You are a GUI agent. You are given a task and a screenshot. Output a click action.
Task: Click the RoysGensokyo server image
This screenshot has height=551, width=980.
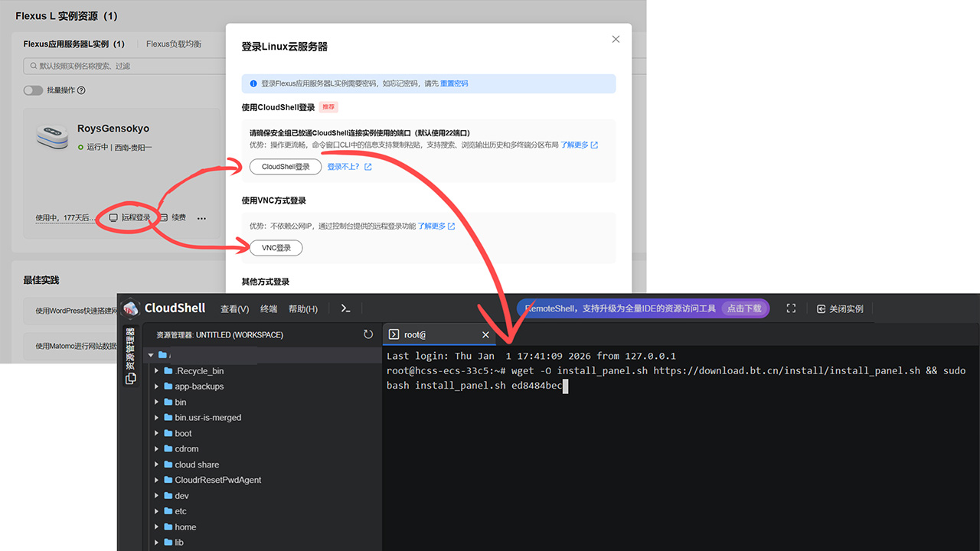pos(53,135)
